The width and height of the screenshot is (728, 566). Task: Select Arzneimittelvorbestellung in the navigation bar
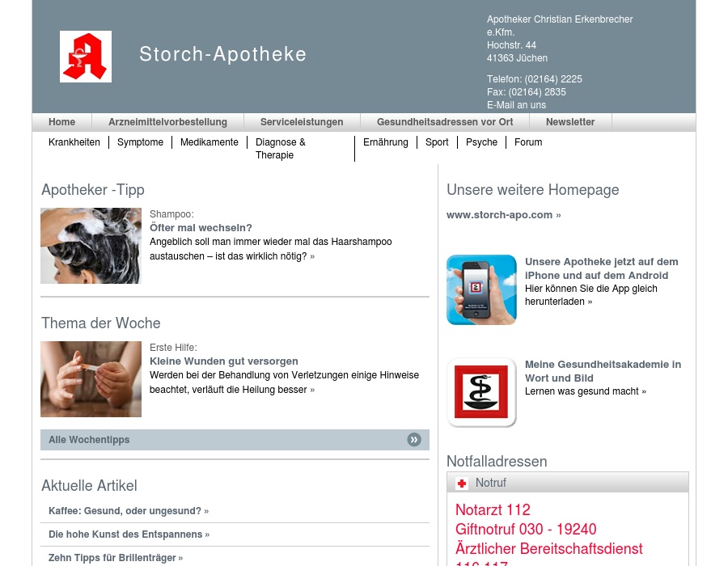coord(167,122)
